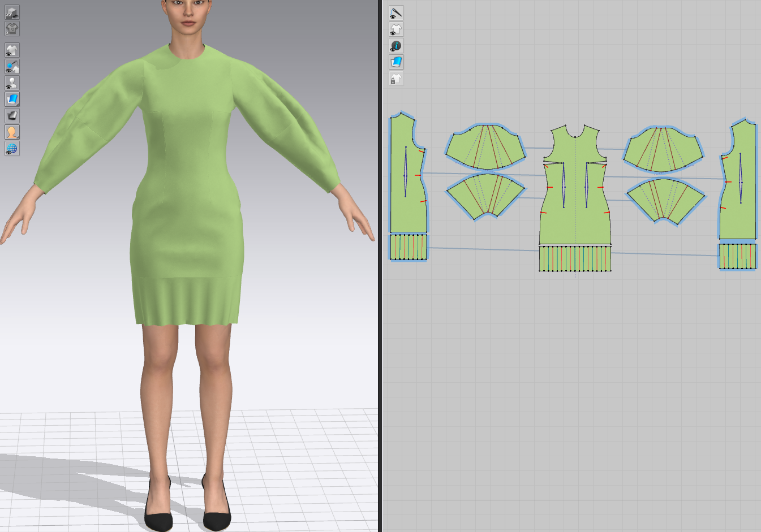The image size is (761, 532).
Task: Select the garment fit display icon
Action: (11, 29)
